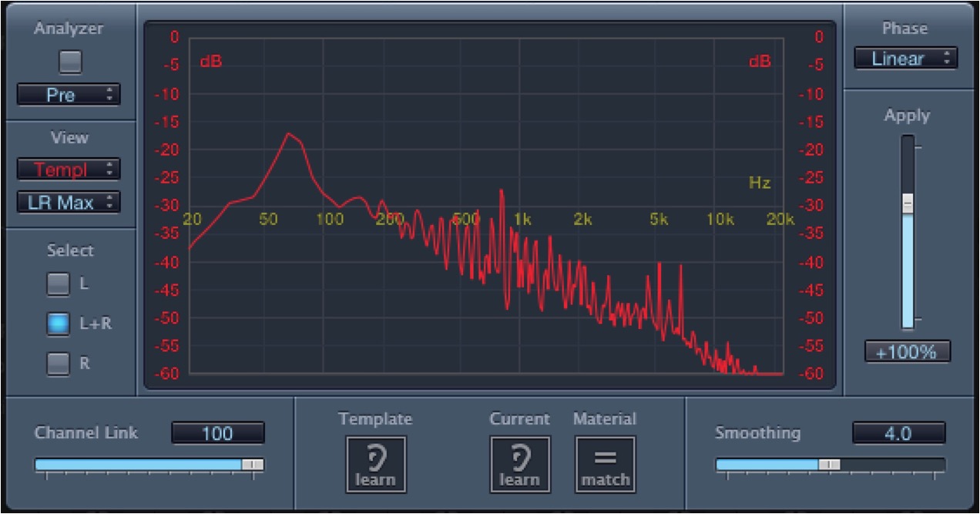Screen dimensions: 980x514
Task: Select the L+R channel button
Action: pyautogui.click(x=58, y=324)
